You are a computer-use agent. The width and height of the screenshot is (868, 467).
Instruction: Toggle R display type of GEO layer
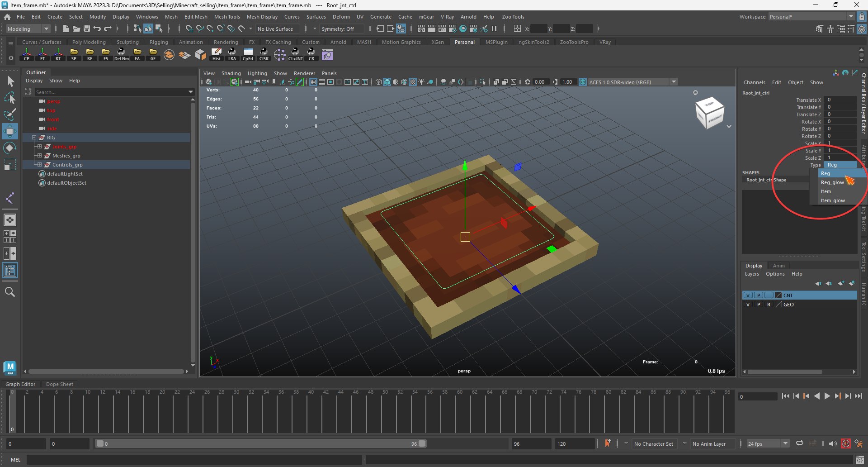pyautogui.click(x=769, y=305)
